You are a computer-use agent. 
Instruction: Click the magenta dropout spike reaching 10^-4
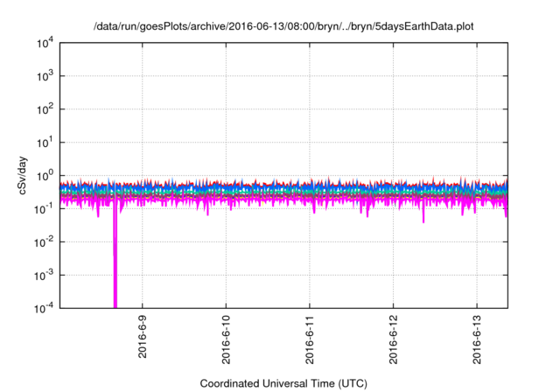tap(115, 257)
